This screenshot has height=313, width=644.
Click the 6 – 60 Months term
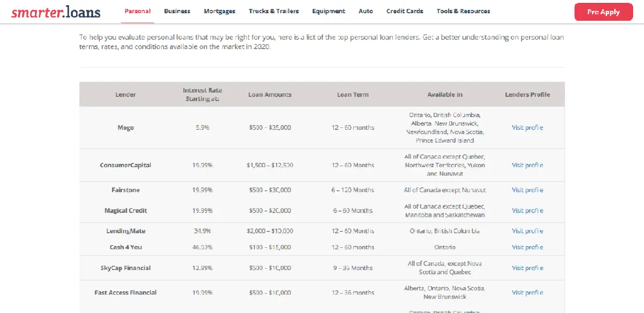pyautogui.click(x=352, y=211)
